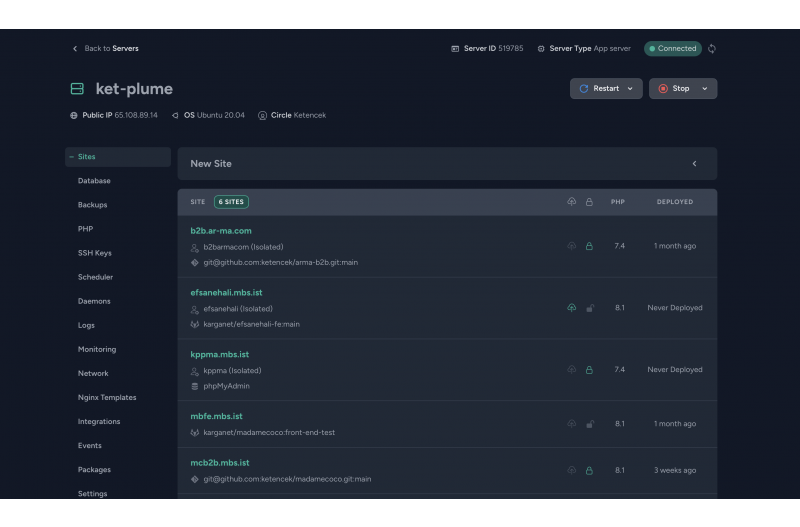Click the green lock icon for kppma.mbs.ist
The height and width of the screenshot is (527, 800).
coord(589,370)
